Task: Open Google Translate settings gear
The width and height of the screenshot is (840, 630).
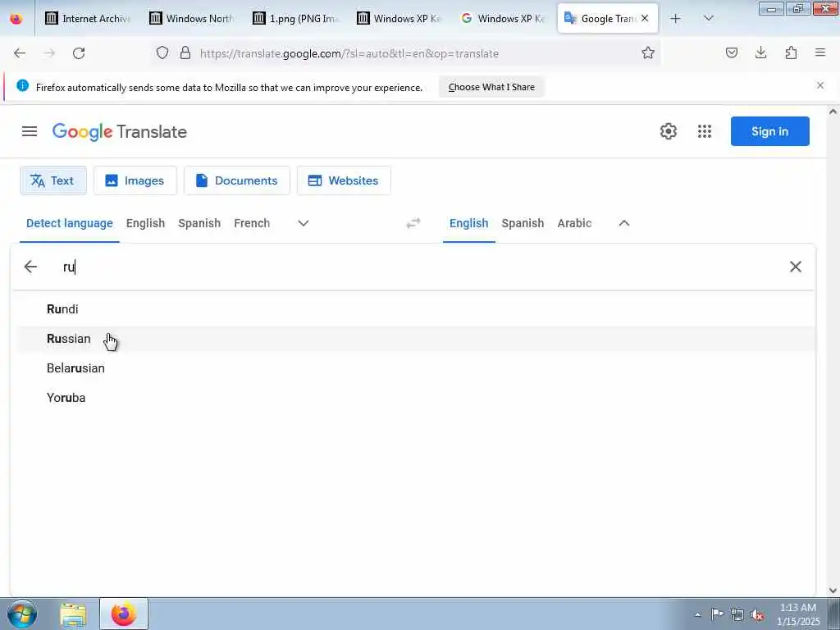Action: coord(668,131)
